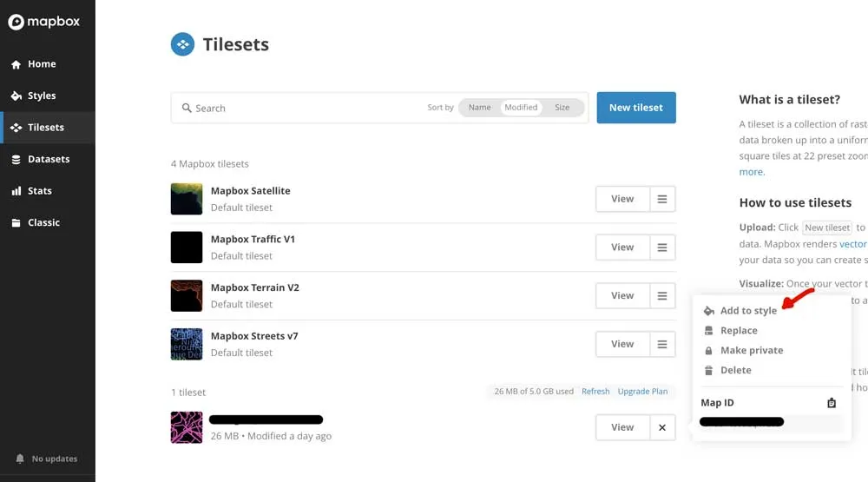Sort tilesets by Name
Screen dimensions: 868x482
(x=479, y=108)
